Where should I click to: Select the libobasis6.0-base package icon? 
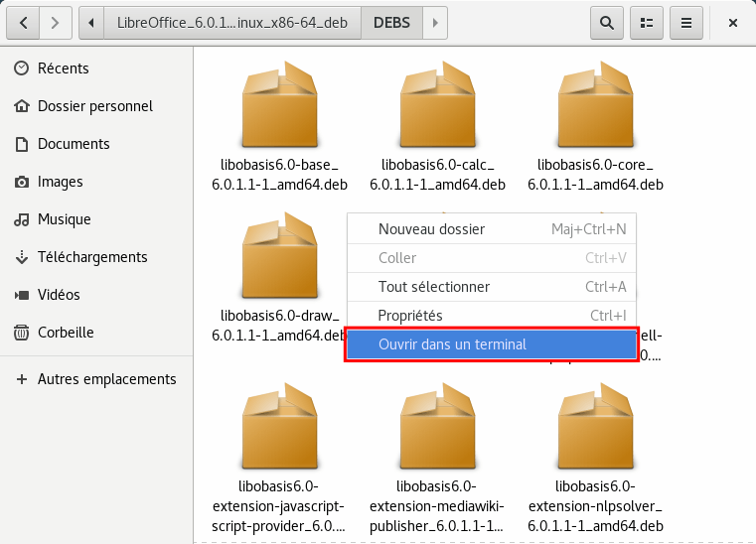point(279,104)
